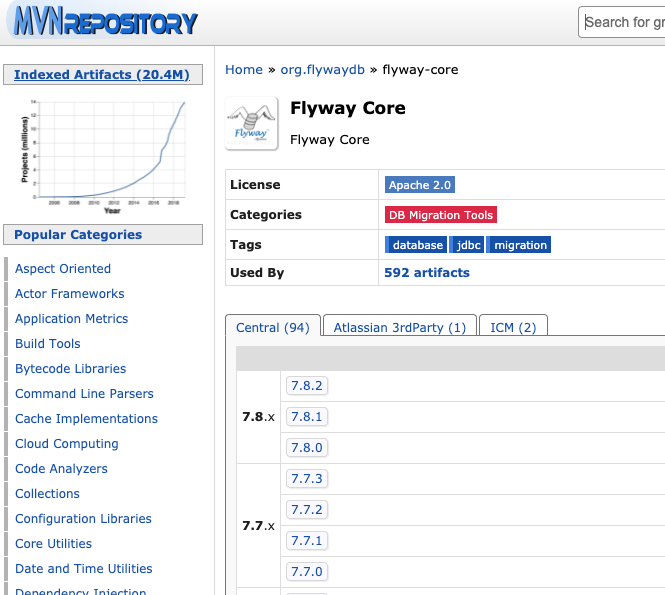Open Collections category
This screenshot has height=595, width=665.
47,494
